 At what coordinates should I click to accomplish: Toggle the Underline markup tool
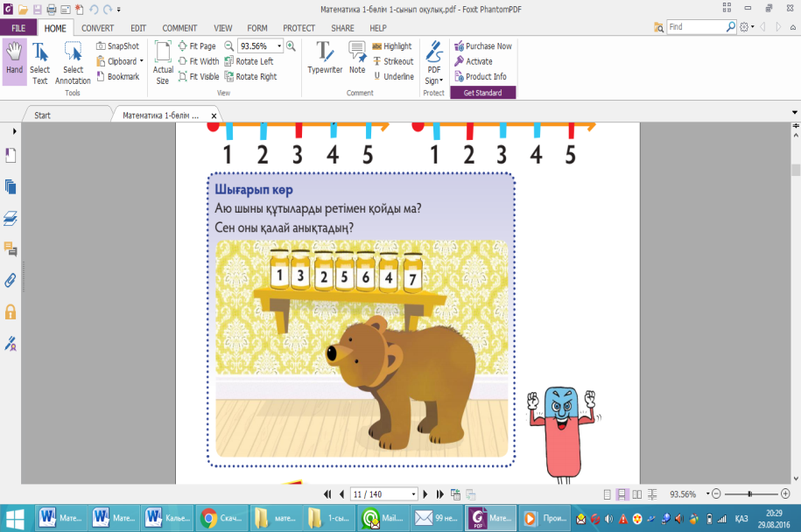point(393,77)
